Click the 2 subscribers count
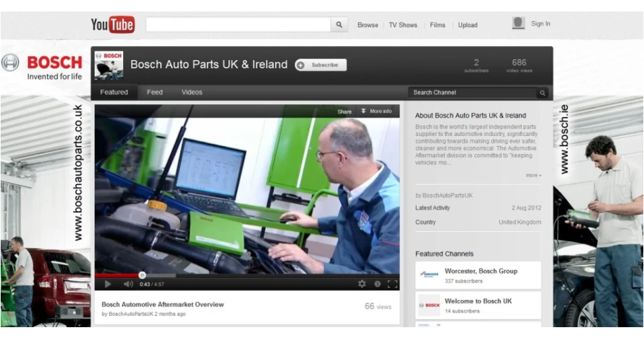644x338 pixels. click(x=476, y=65)
